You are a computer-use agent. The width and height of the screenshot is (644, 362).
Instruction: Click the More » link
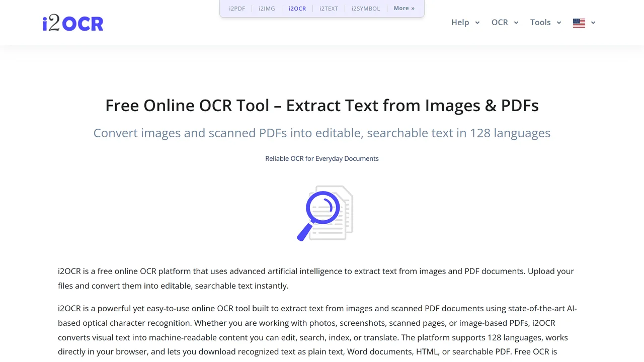(x=404, y=8)
